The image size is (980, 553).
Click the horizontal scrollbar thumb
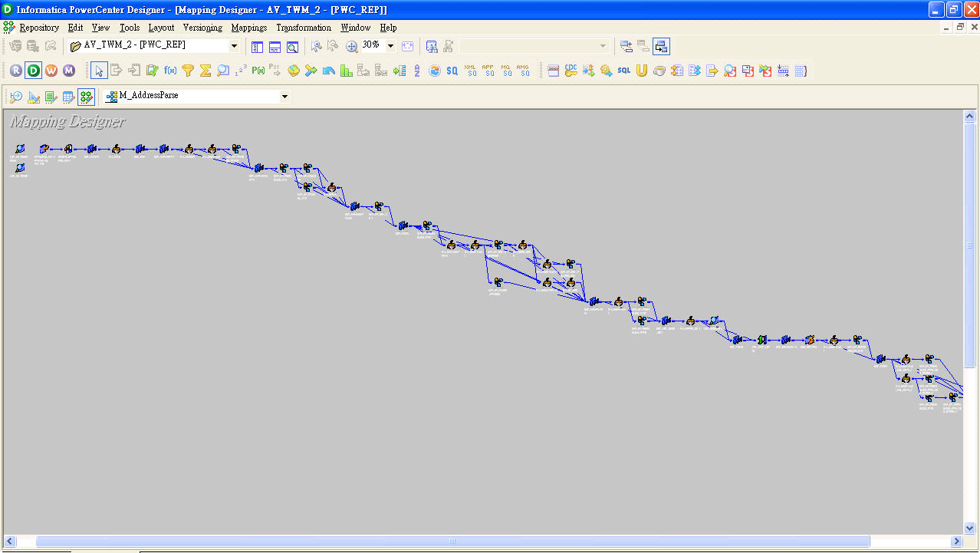452,541
